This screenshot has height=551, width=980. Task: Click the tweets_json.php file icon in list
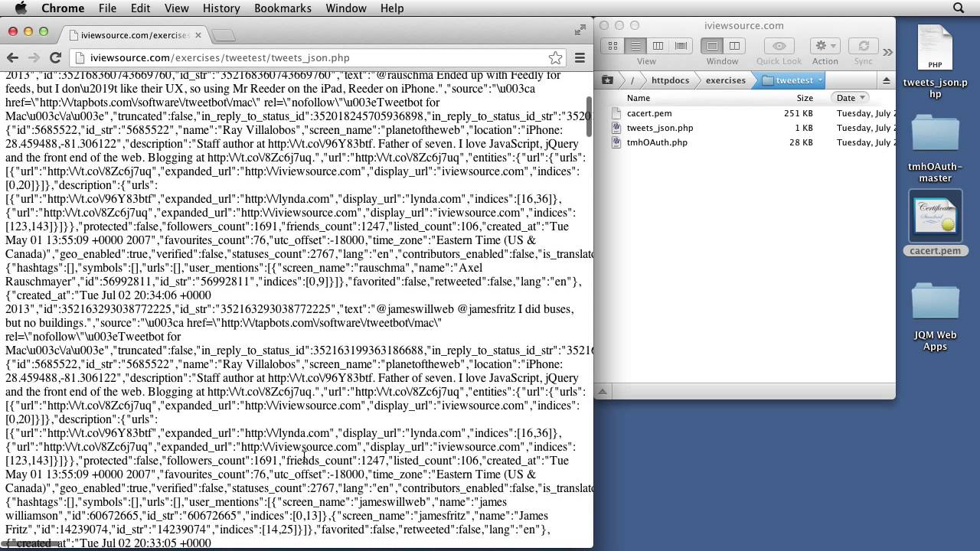pos(616,128)
